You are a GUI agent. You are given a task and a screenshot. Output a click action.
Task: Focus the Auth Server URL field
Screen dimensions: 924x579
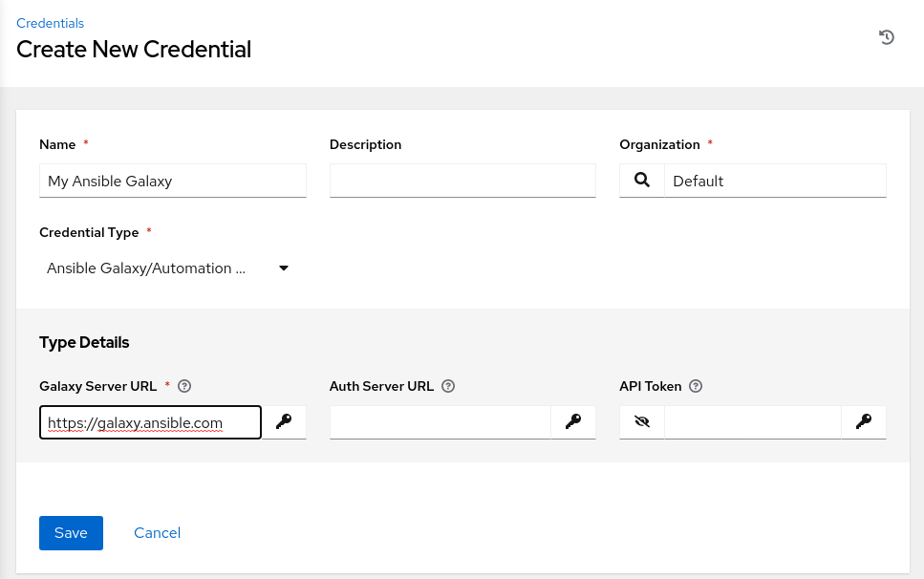tap(440, 422)
